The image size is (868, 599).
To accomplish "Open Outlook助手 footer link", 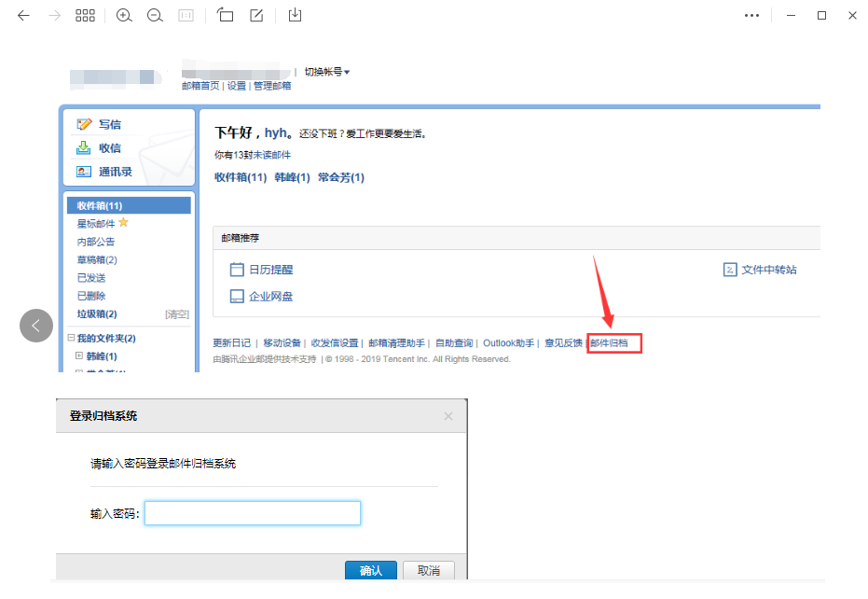I will pos(509,343).
